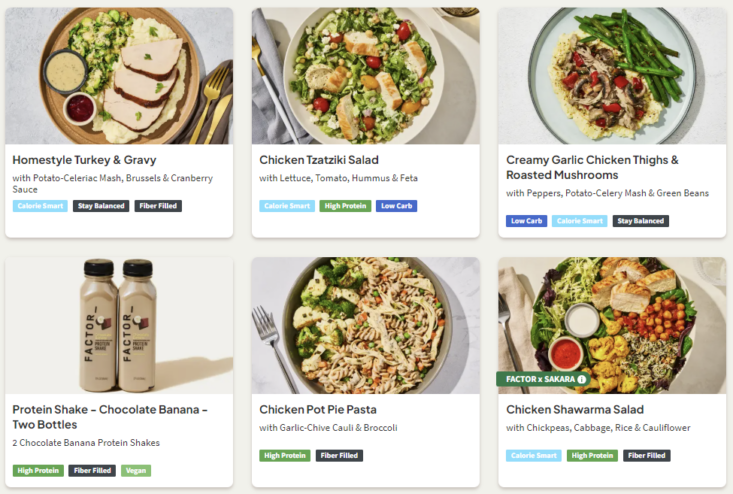
Task: Click Fiber Filled tag on Turkey & Gravy
Action: point(158,206)
